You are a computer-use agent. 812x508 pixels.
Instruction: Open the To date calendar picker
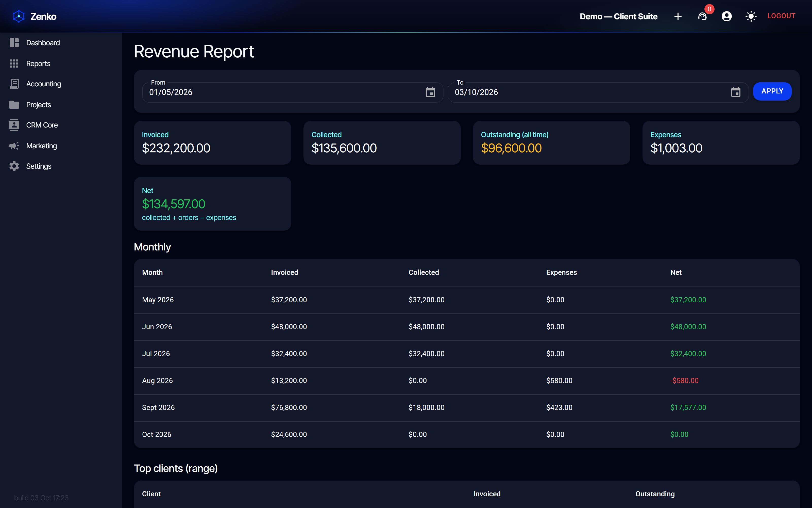(736, 92)
